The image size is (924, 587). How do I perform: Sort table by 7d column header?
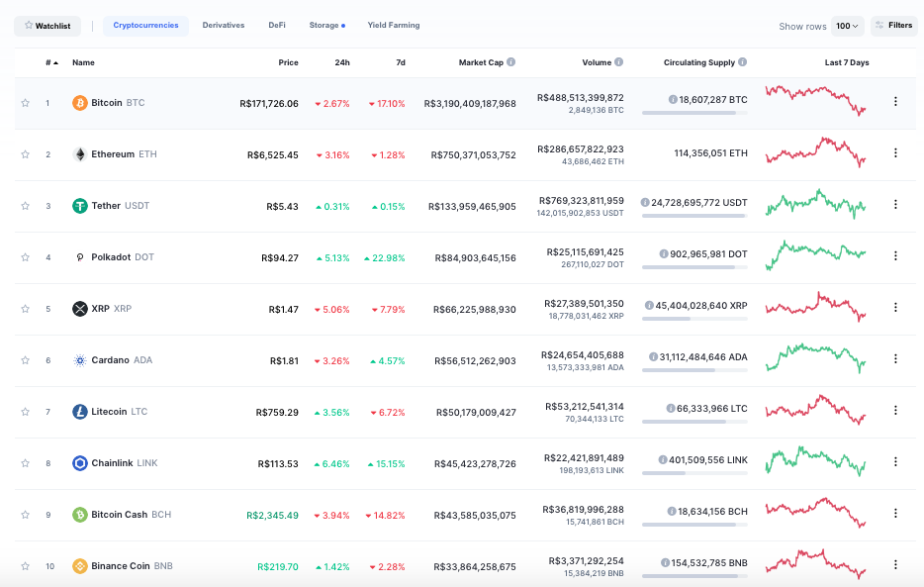401,62
